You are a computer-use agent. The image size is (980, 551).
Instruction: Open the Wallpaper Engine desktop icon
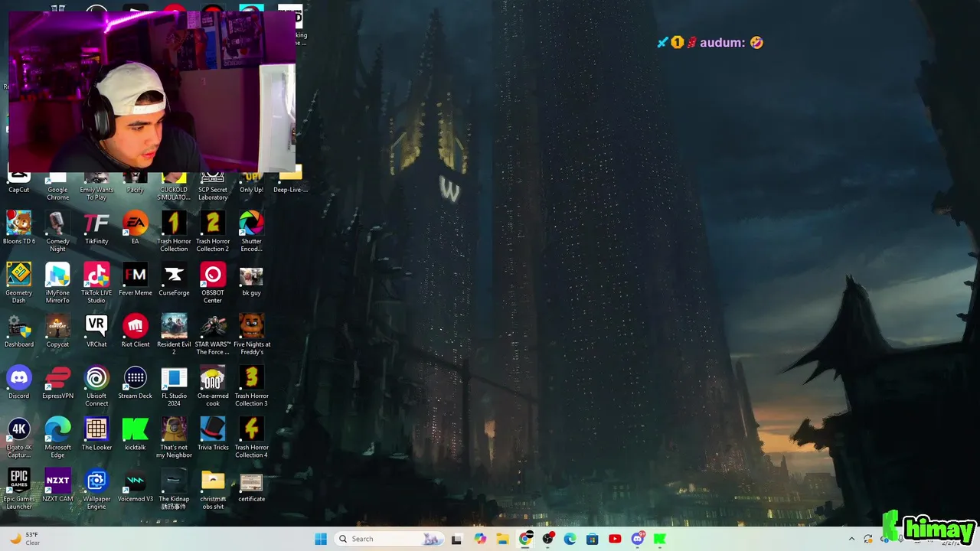96,481
